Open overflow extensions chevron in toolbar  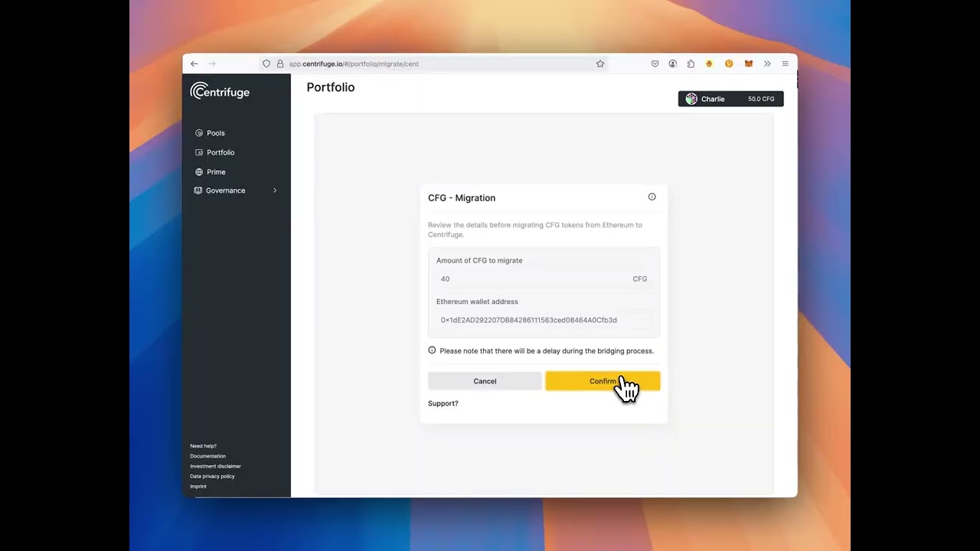(x=767, y=64)
